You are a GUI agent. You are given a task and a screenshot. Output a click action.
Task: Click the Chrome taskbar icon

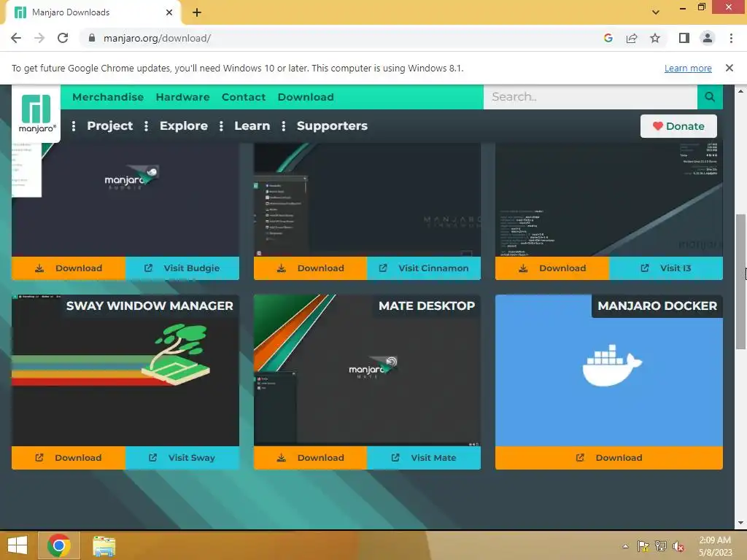tap(59, 545)
